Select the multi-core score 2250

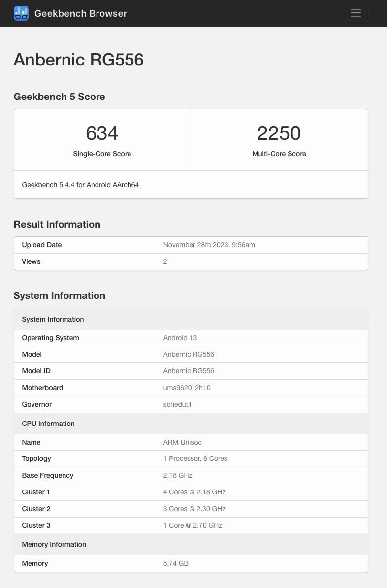pyautogui.click(x=279, y=133)
